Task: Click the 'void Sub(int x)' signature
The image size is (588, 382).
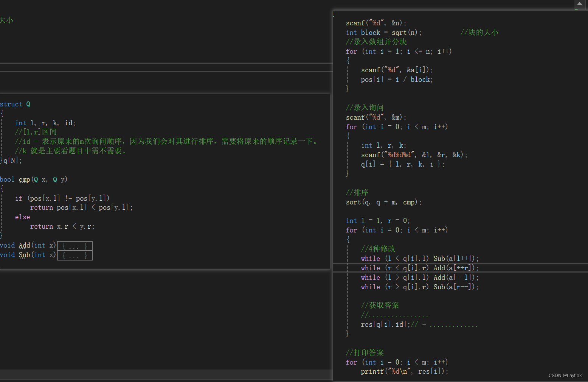Action: pos(28,255)
